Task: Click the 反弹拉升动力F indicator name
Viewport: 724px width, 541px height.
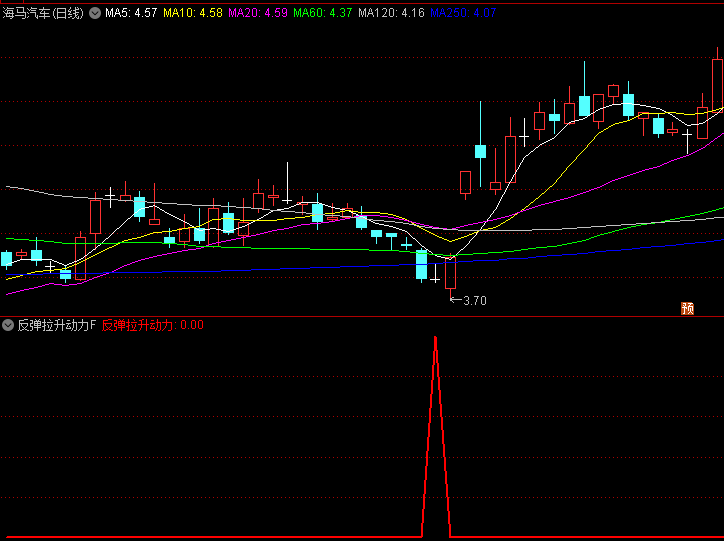Action: pos(56,325)
